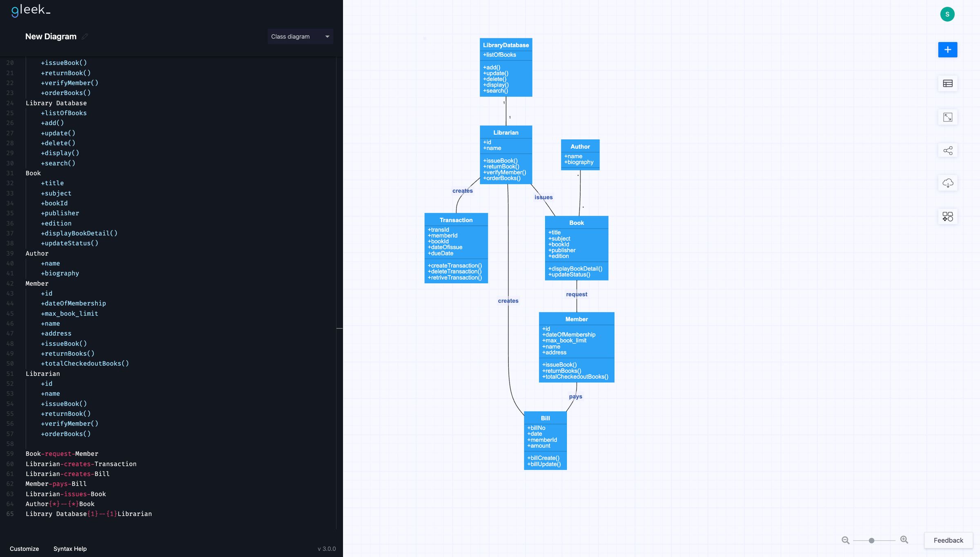The height and width of the screenshot is (557, 980).
Task: Rename diagram using the pencil icon
Action: tap(85, 36)
